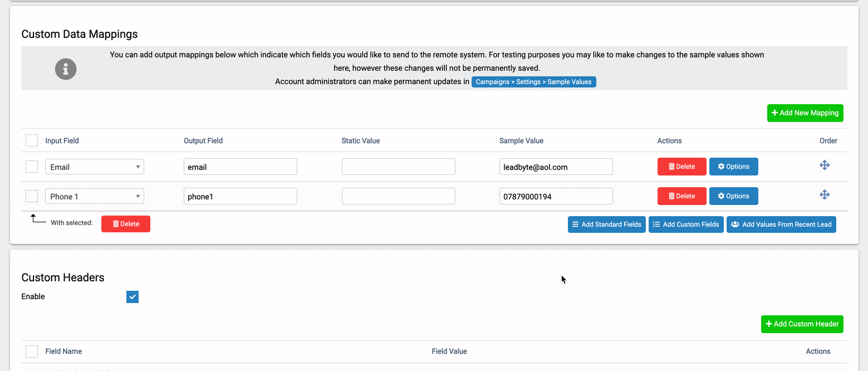
Task: Click Add Custom Header
Action: point(802,324)
